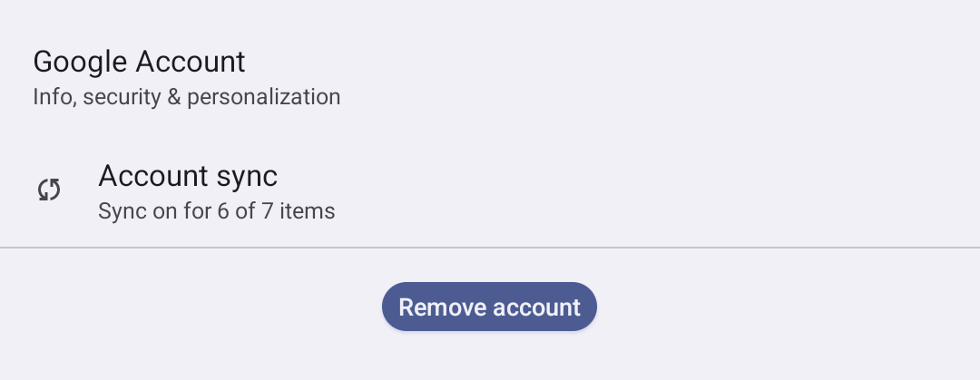Click the divider line below Account sync
980x380 pixels.
pyautogui.click(x=490, y=248)
